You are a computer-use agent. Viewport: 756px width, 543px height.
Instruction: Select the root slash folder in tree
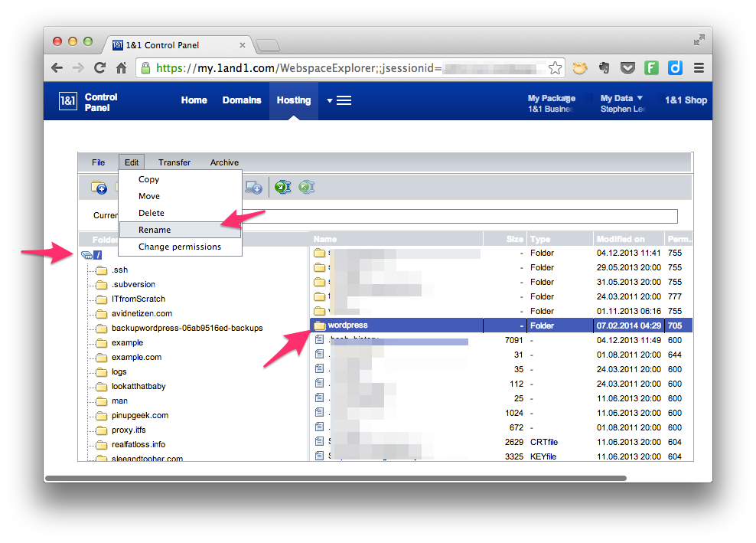[x=98, y=255]
